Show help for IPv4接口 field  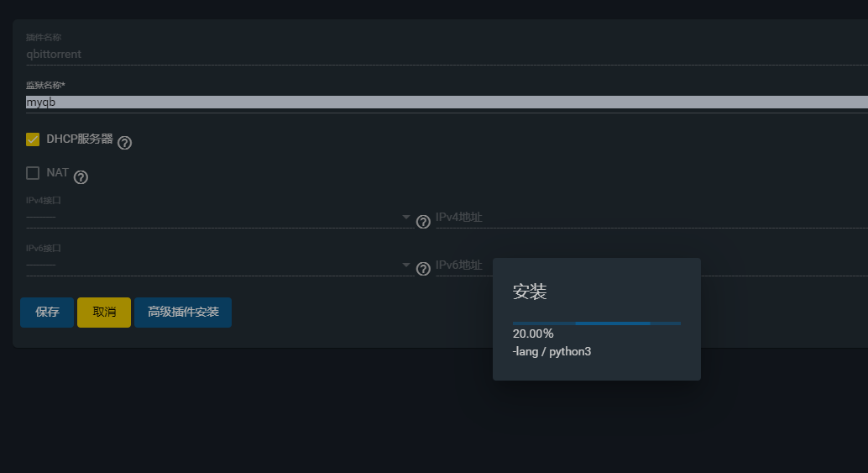[423, 222]
